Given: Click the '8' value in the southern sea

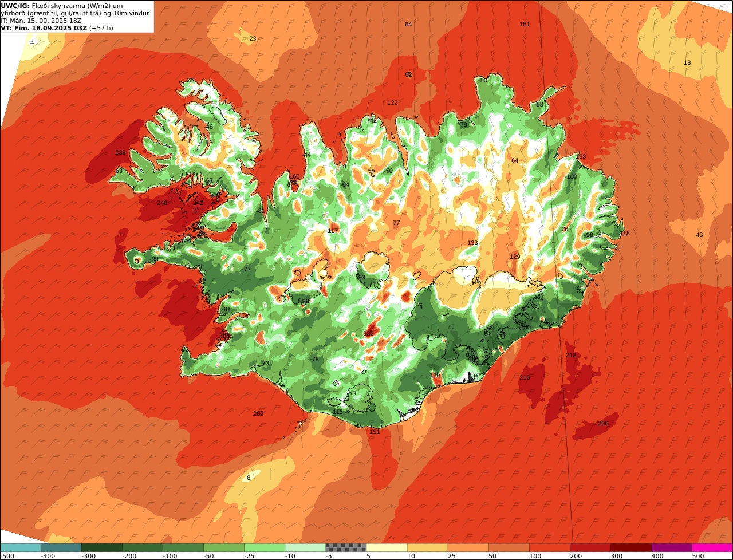Looking at the screenshot, I should click(249, 478).
